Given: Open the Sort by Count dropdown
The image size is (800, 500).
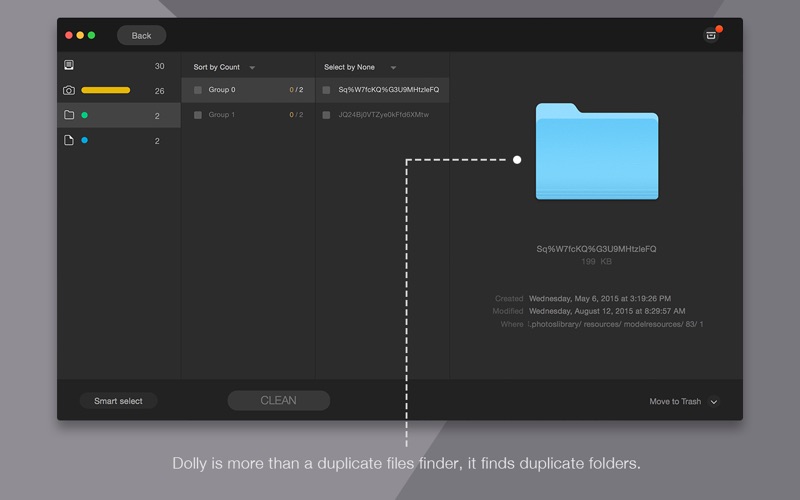Looking at the screenshot, I should tap(224, 67).
